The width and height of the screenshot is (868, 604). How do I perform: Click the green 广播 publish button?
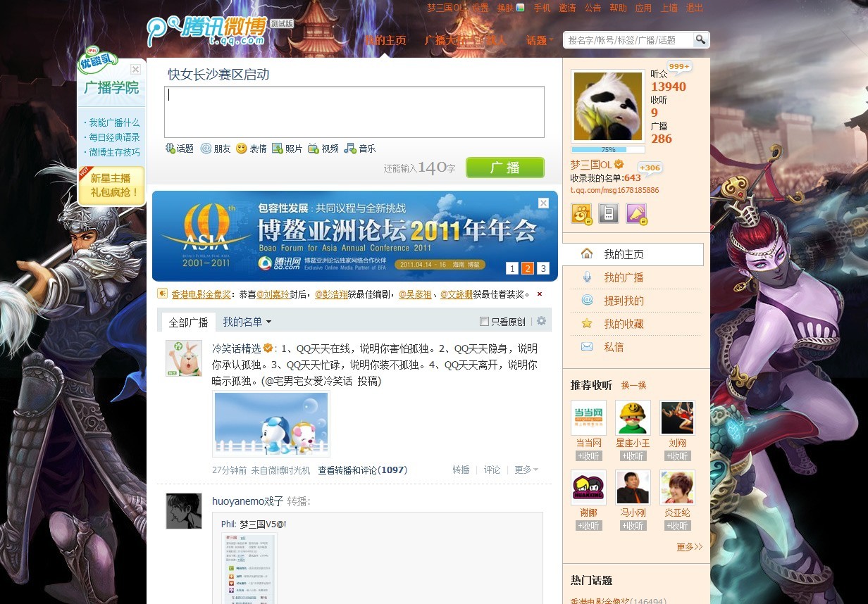point(505,168)
